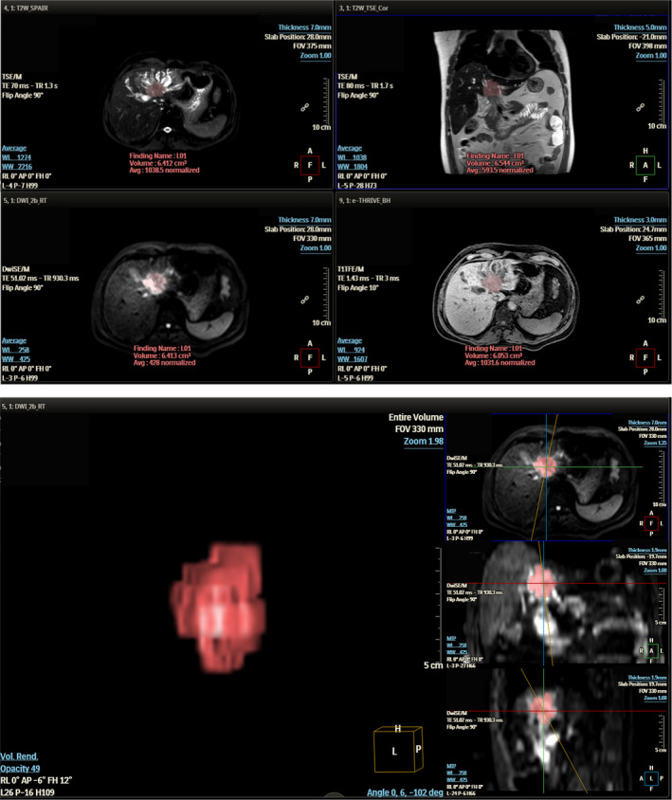This screenshot has width=672, height=800.
Task: Click 'Finding Name : L01' in T2W_SPAIR viewport
Action: [157, 155]
